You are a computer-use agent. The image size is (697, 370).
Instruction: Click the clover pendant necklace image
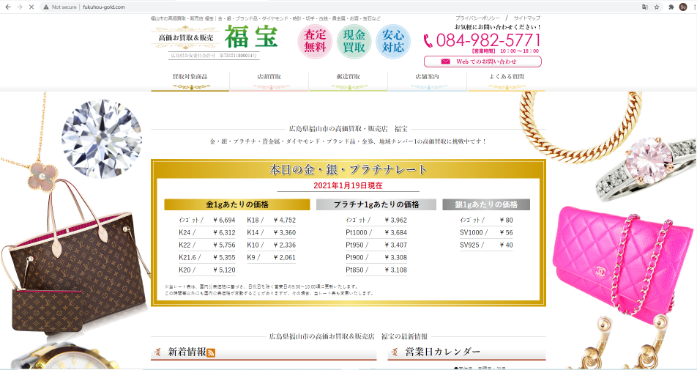coord(43,176)
